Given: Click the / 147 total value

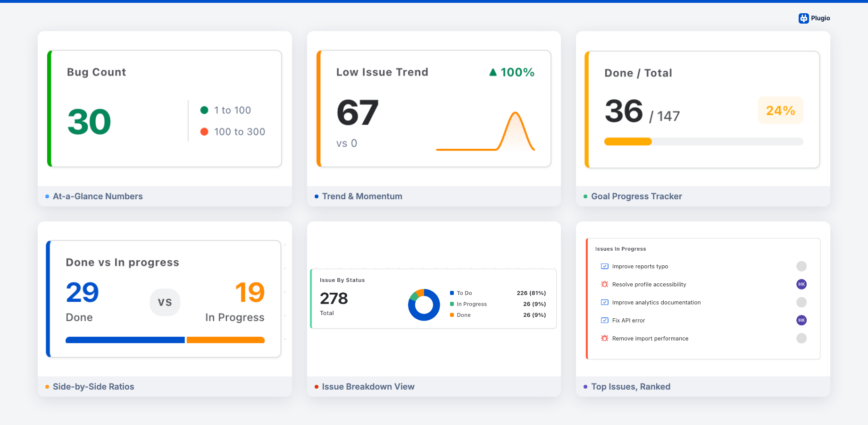Looking at the screenshot, I should pyautogui.click(x=664, y=116).
